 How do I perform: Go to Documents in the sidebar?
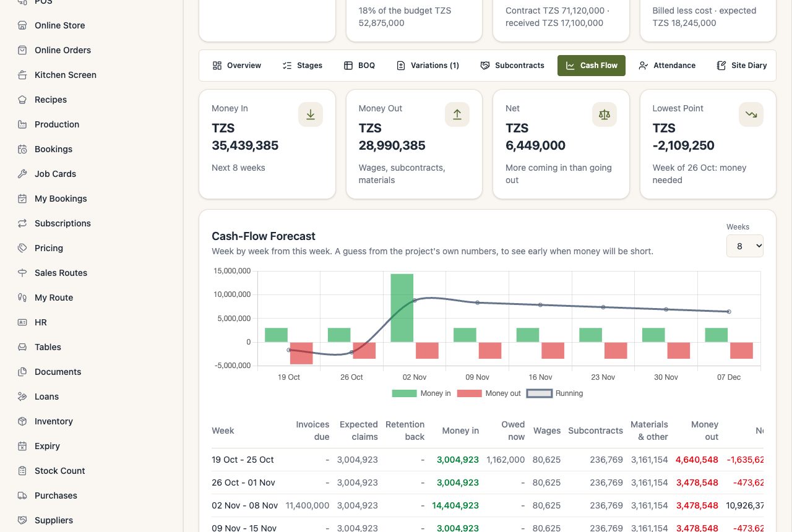click(x=58, y=372)
